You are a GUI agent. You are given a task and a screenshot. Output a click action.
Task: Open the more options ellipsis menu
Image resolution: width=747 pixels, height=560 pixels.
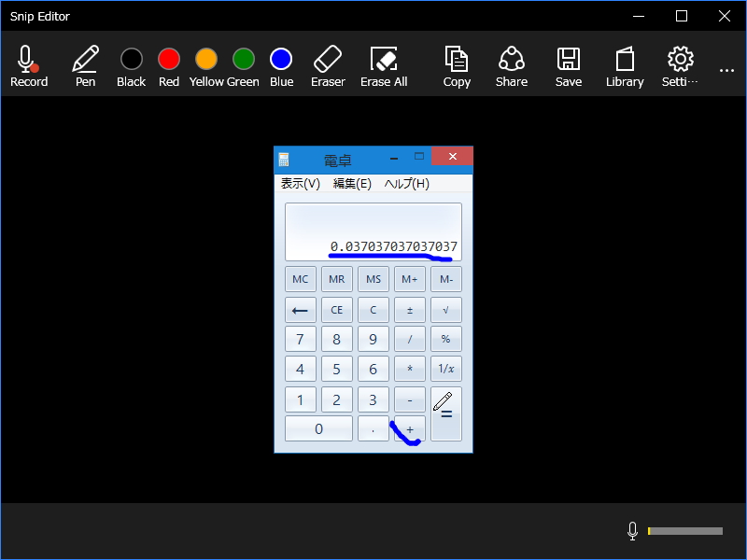click(x=726, y=71)
